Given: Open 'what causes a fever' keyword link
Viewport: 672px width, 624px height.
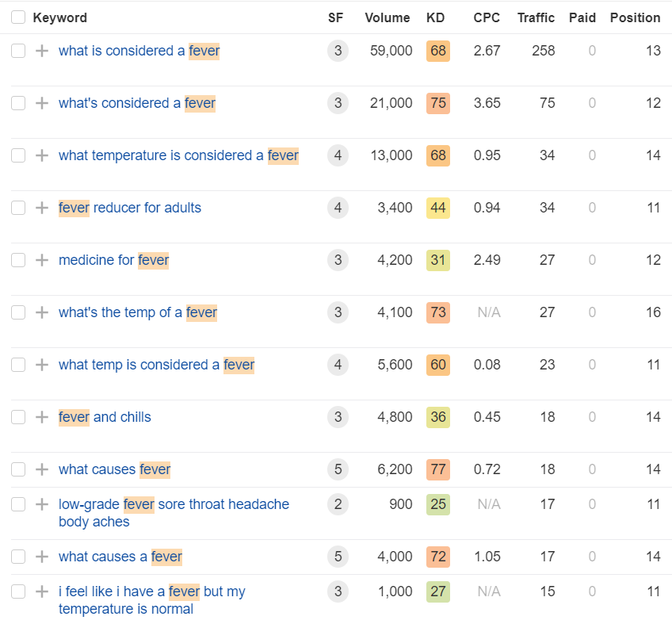Looking at the screenshot, I should 120,557.
